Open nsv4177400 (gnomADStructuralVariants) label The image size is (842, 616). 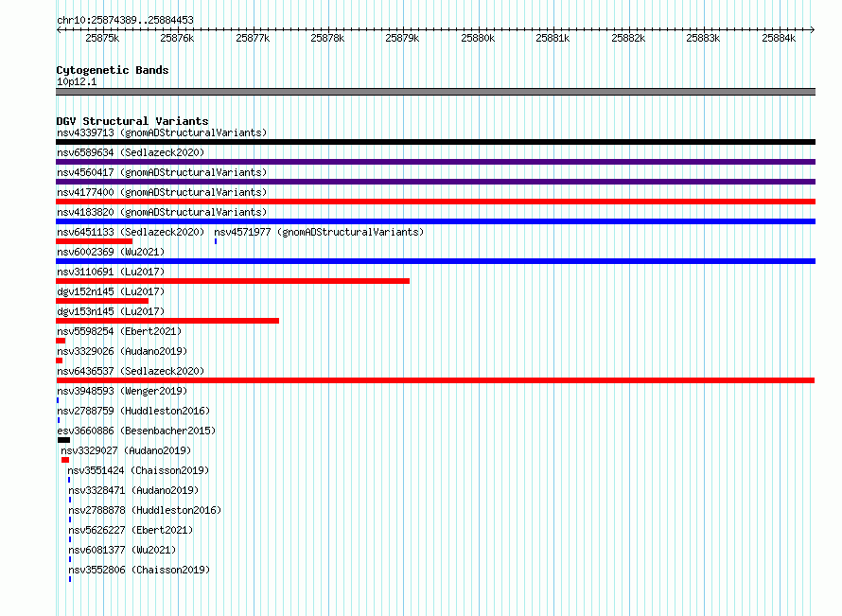point(162,192)
